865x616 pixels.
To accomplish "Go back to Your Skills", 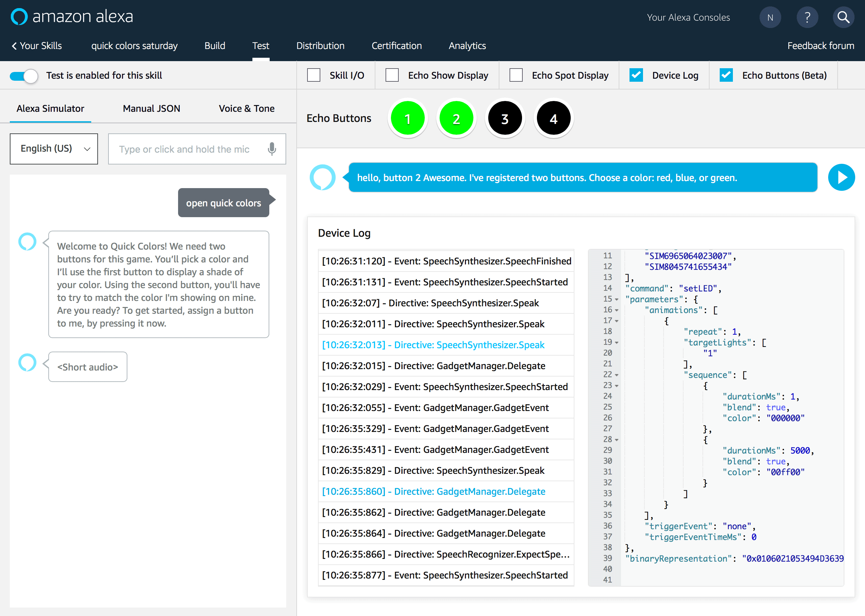I will (36, 46).
